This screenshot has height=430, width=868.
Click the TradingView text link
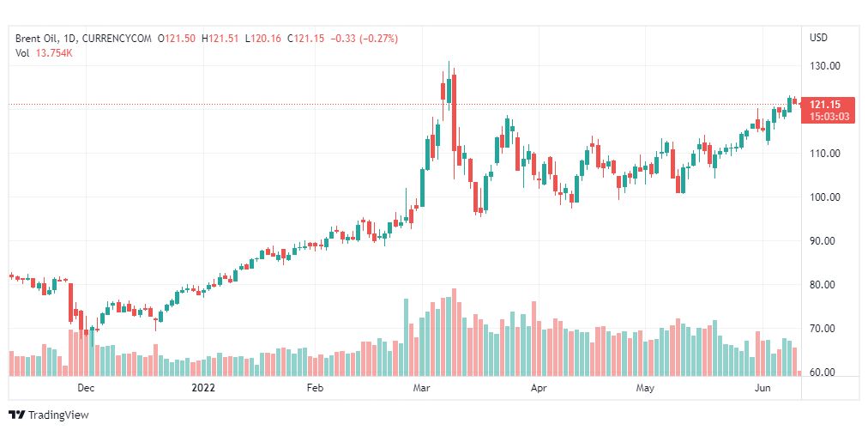coord(58,415)
